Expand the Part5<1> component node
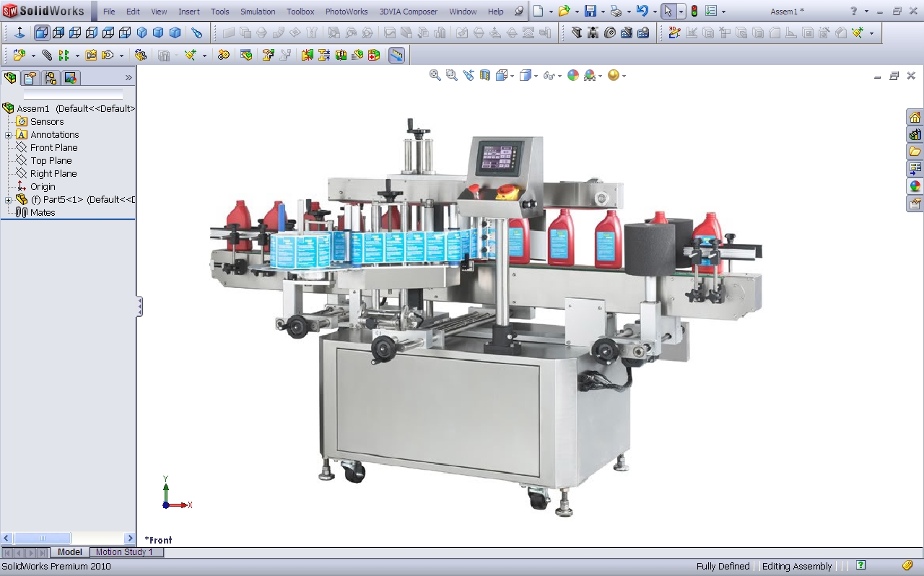This screenshot has width=924, height=576. [x=8, y=200]
